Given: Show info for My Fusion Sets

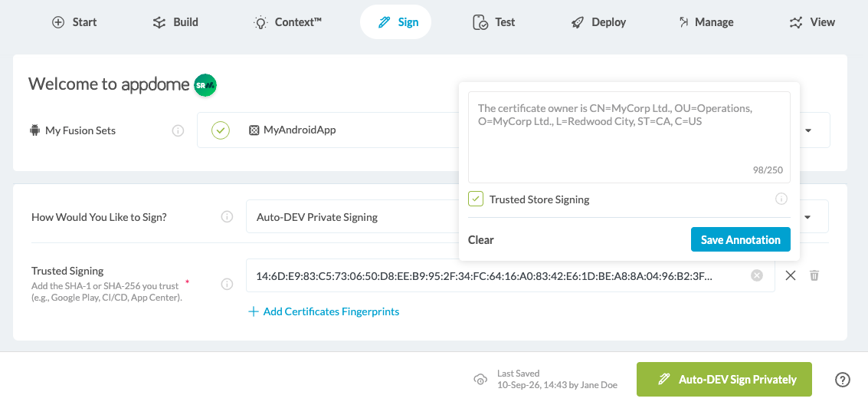Looking at the screenshot, I should tap(178, 130).
